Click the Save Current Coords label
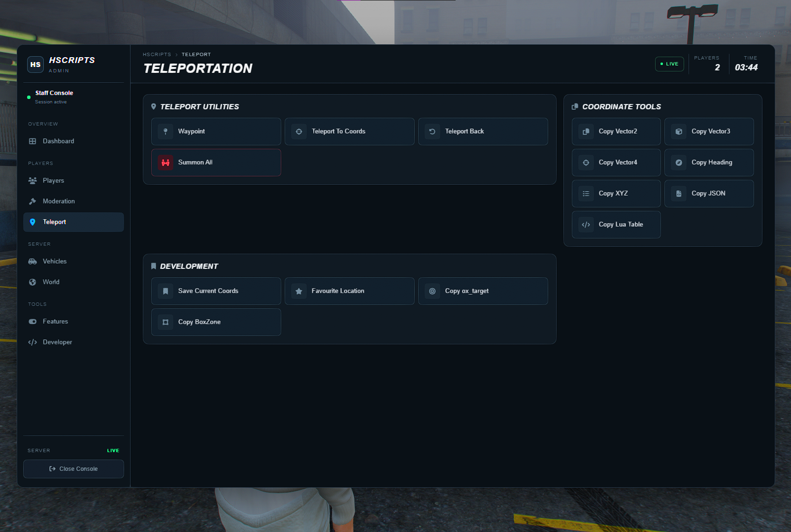 [x=208, y=291]
